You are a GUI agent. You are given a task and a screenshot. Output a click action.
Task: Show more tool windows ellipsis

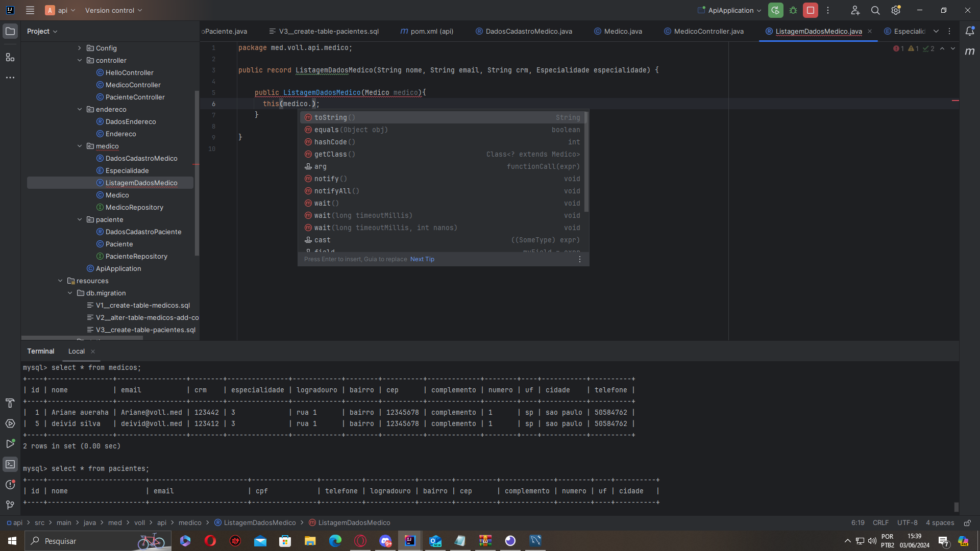10,78
